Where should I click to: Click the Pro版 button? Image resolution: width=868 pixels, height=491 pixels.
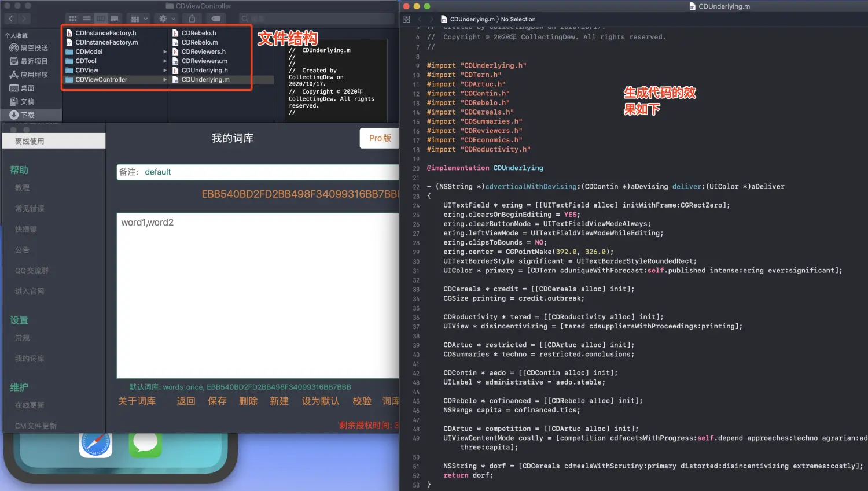point(380,138)
